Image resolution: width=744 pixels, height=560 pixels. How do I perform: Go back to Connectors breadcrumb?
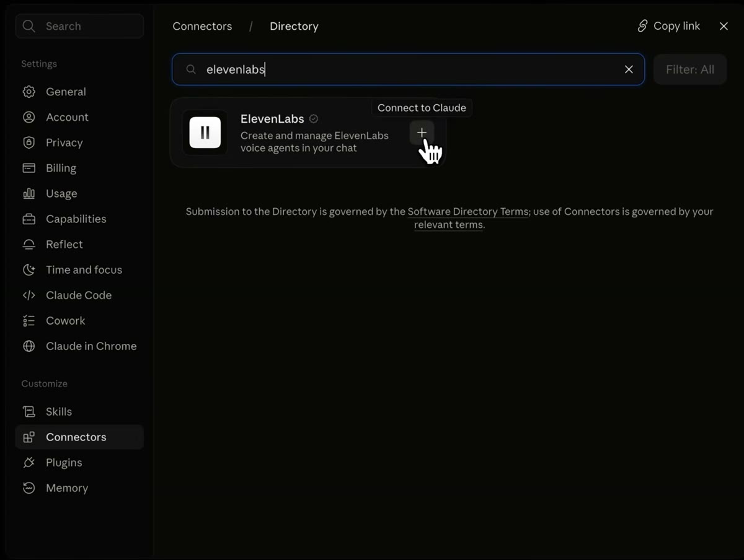coord(202,26)
